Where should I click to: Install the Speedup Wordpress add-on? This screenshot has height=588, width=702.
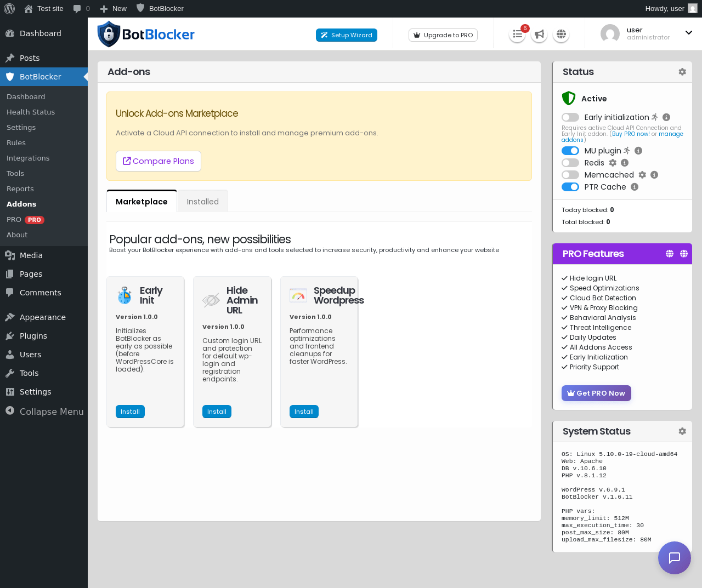pyautogui.click(x=304, y=412)
